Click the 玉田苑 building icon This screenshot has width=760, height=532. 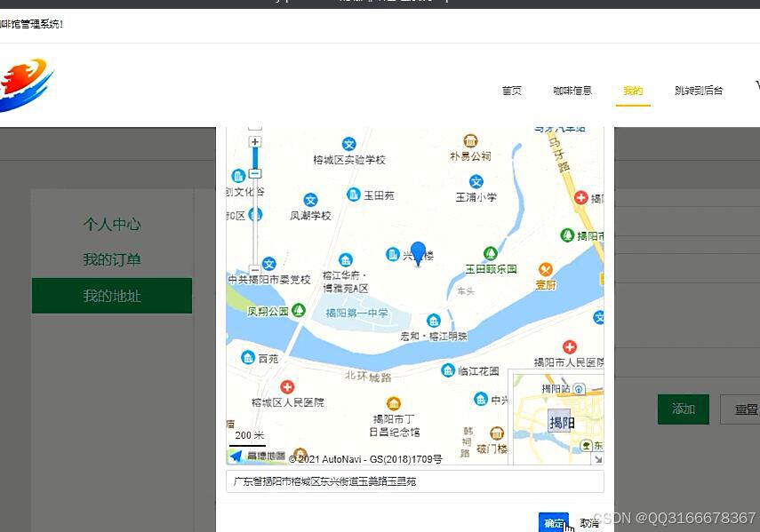pyautogui.click(x=354, y=195)
